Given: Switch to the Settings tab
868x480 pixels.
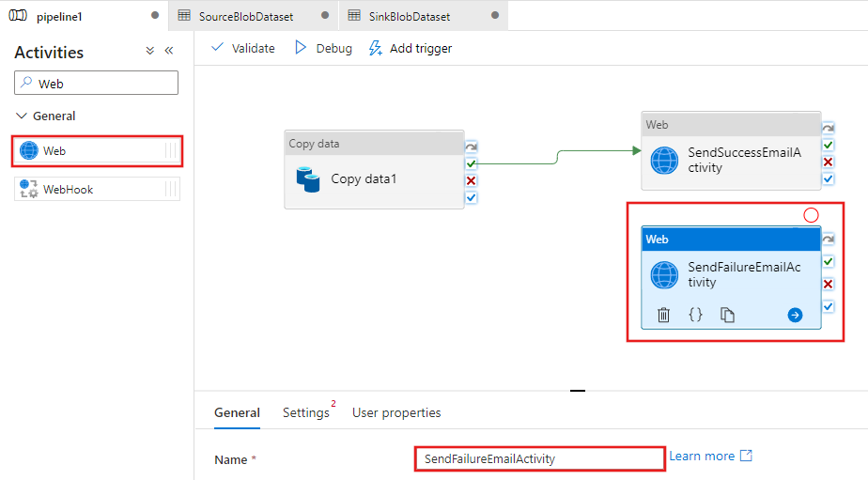Looking at the screenshot, I should click(x=306, y=412).
